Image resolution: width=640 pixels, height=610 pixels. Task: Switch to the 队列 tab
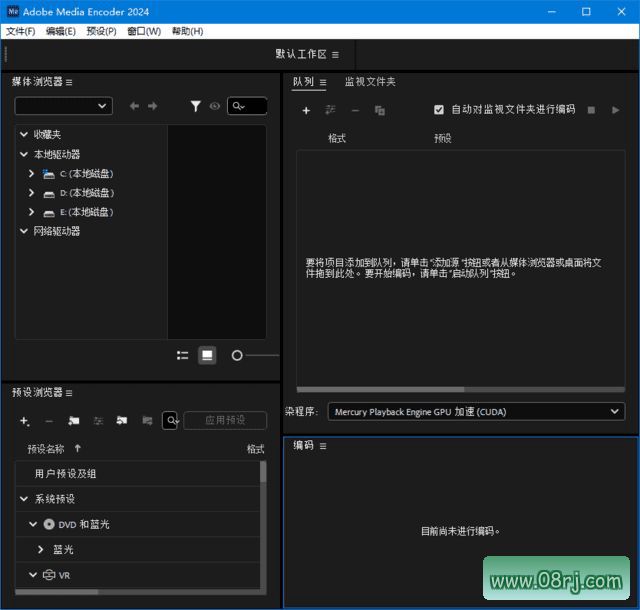click(x=303, y=82)
